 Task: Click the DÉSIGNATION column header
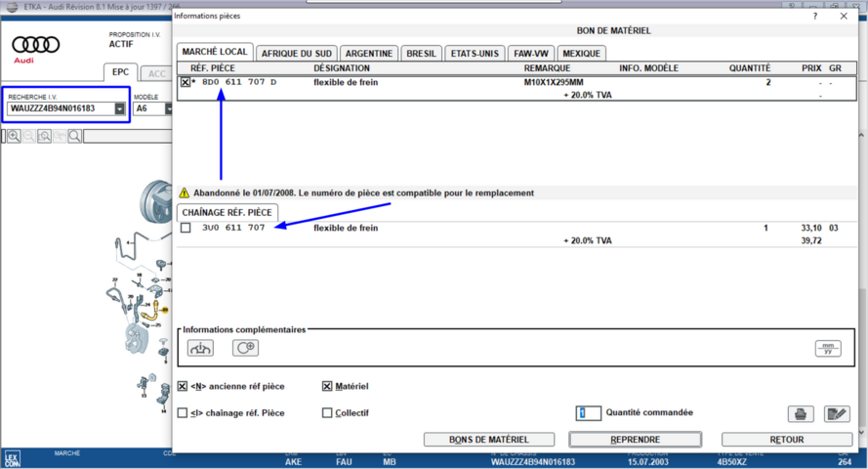click(342, 68)
